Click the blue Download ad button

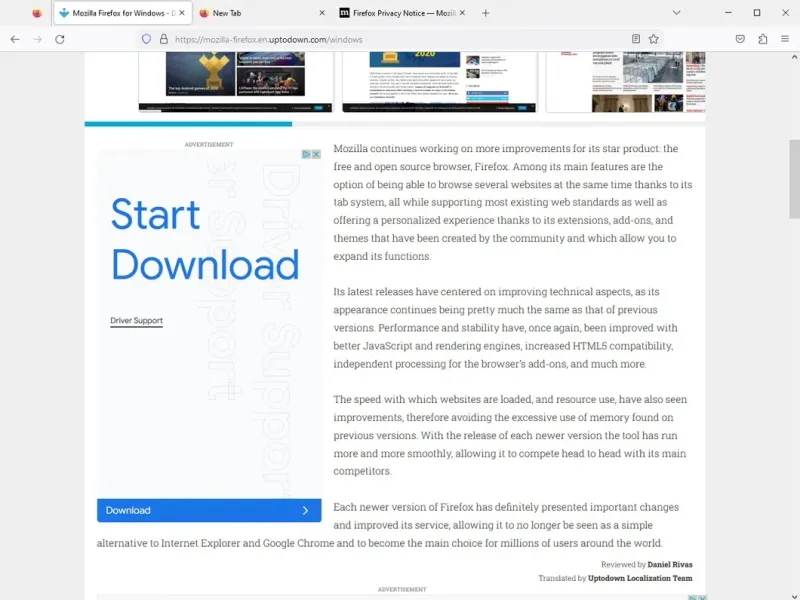click(x=209, y=510)
